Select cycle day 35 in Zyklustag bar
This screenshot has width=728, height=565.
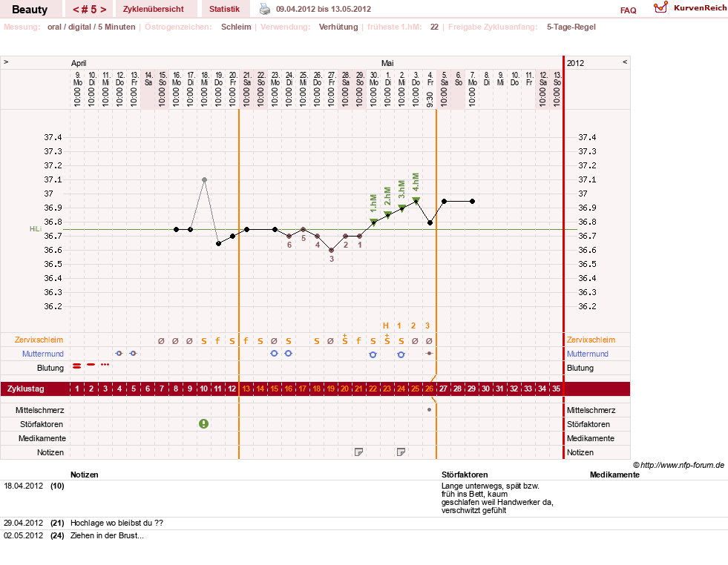point(557,389)
